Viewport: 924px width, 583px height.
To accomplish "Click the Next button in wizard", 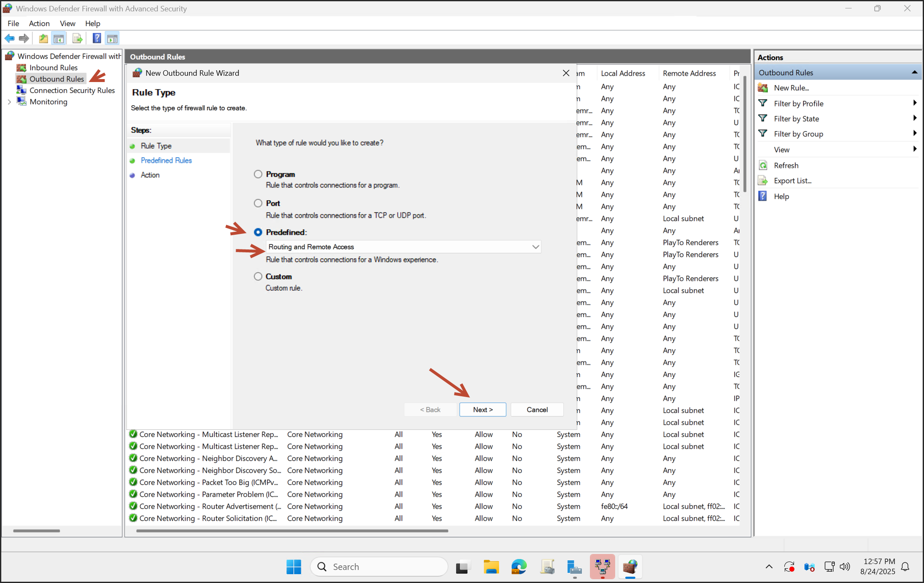I will point(483,410).
